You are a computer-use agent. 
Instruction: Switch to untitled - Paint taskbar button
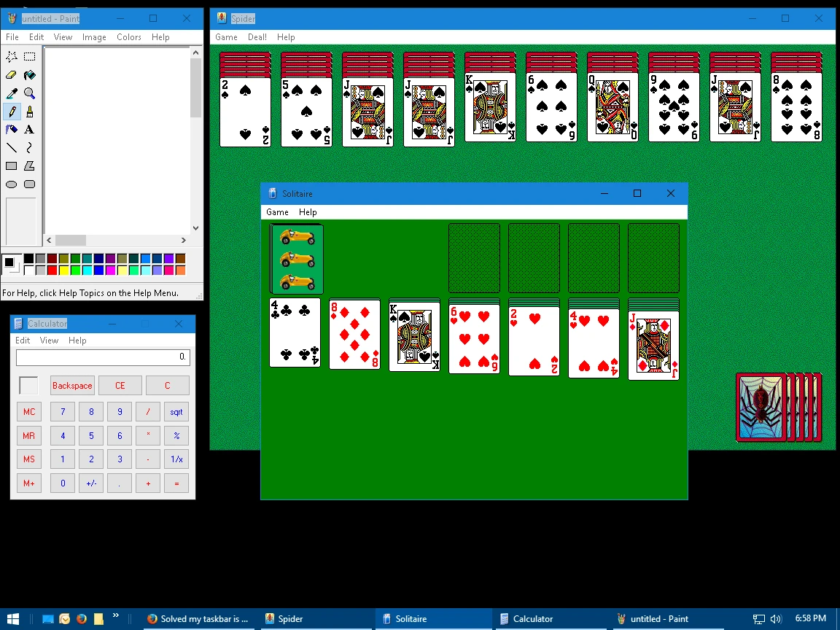coord(668,619)
